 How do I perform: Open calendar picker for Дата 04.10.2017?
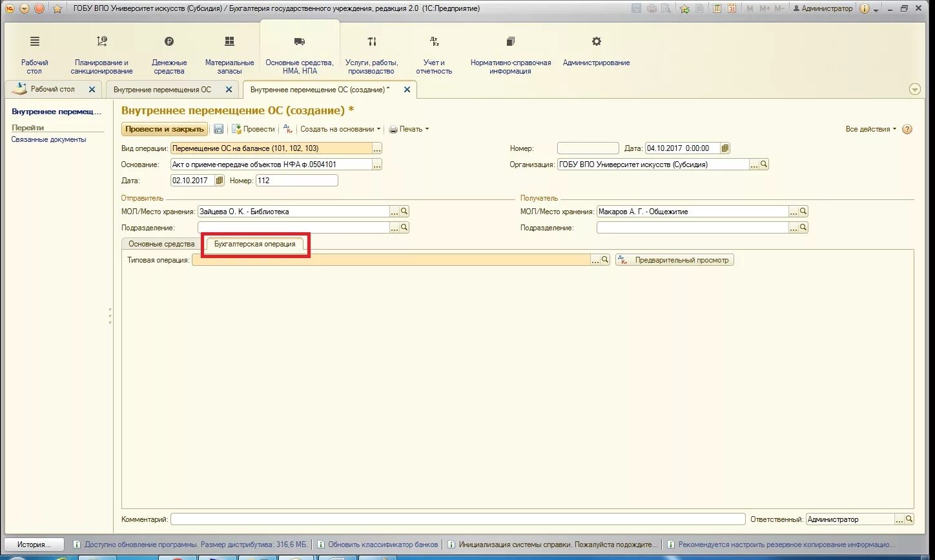click(x=725, y=148)
